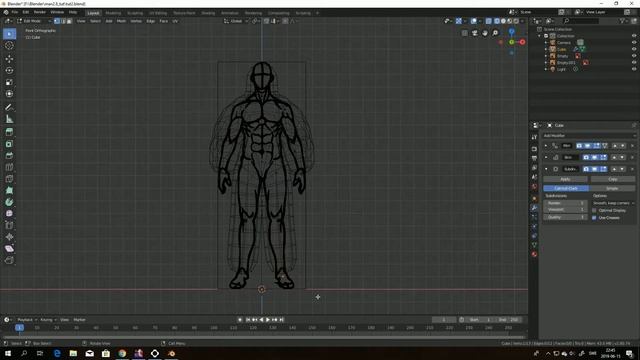Collapse the Collection in outliner
This screenshot has width=640, height=360.
coord(540,36)
